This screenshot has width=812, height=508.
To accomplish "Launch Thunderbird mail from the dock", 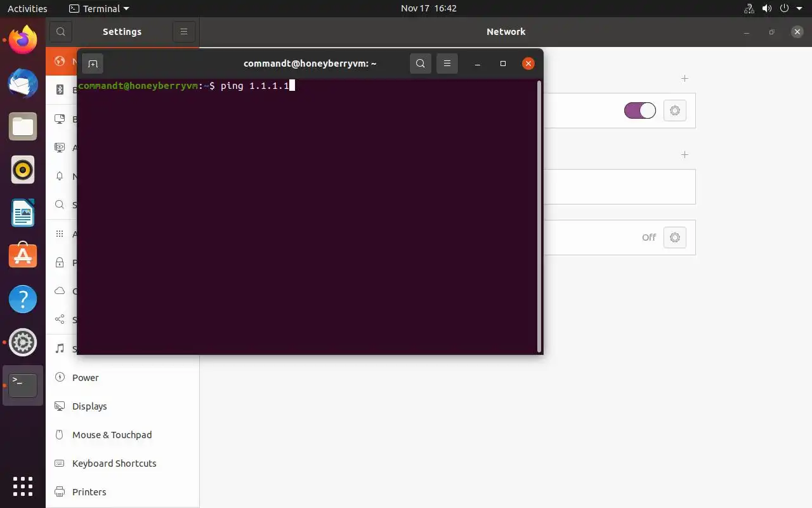I will (23, 83).
